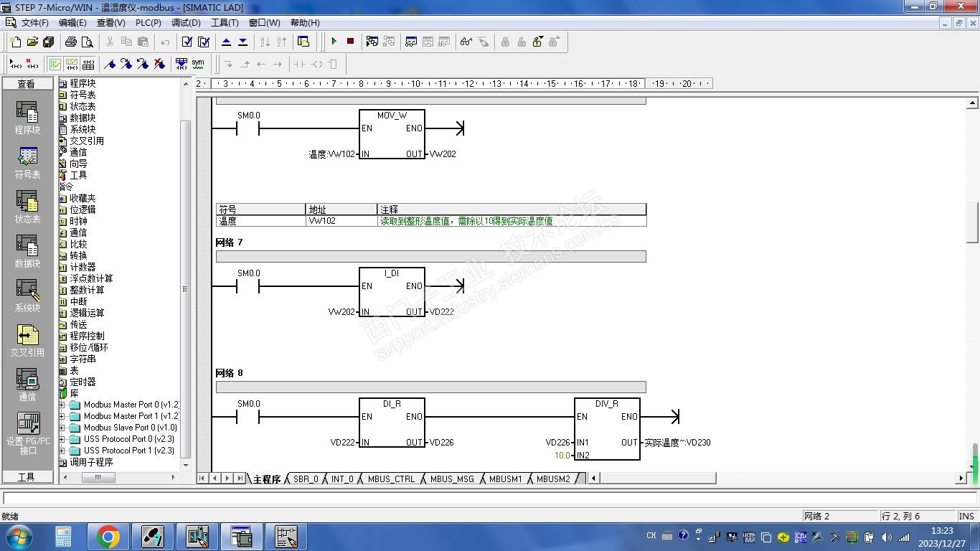980x551 pixels.
Task: Open Chrome from the Windows taskbar
Action: point(108,537)
